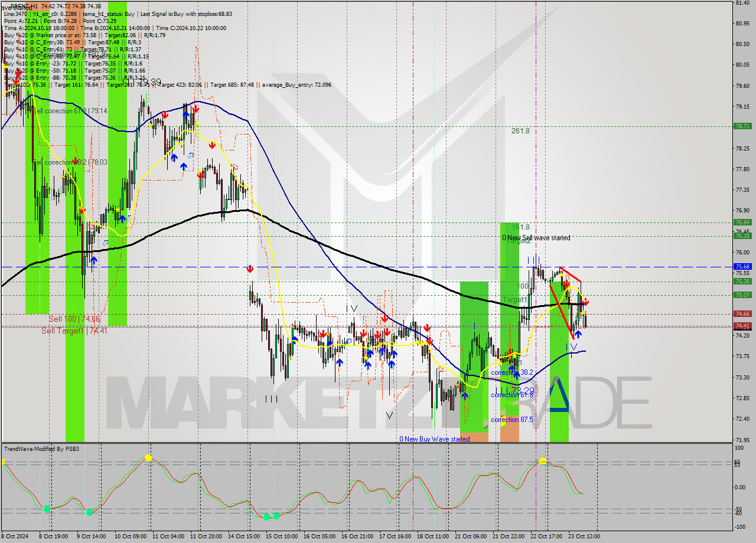Click '0 New Sell wave started' label
Viewport: 756px width, 543px height.
click(536, 238)
